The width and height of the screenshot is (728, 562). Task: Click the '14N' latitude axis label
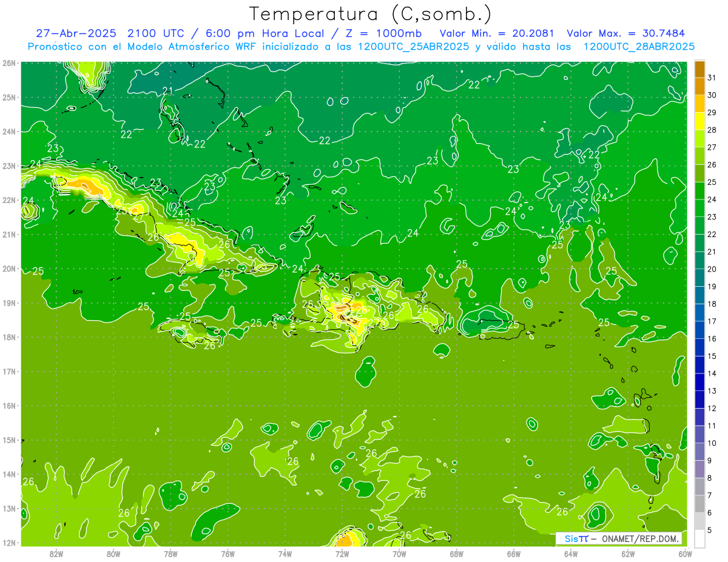tap(8, 474)
